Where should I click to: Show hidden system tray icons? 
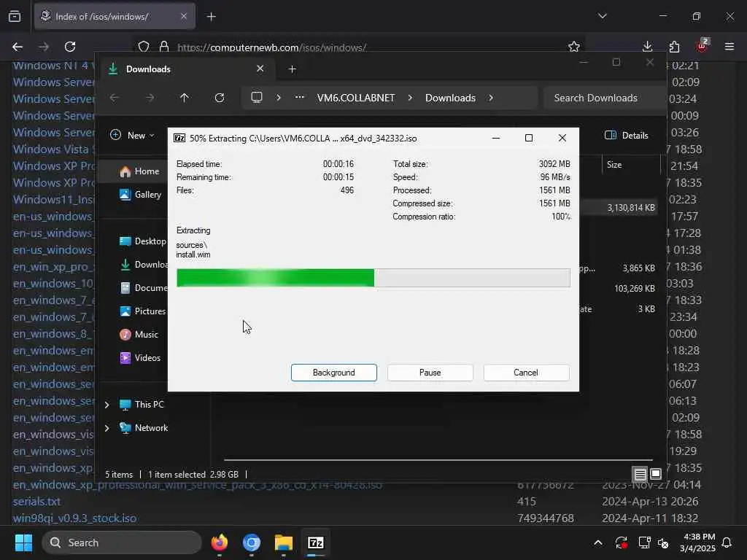(x=598, y=542)
